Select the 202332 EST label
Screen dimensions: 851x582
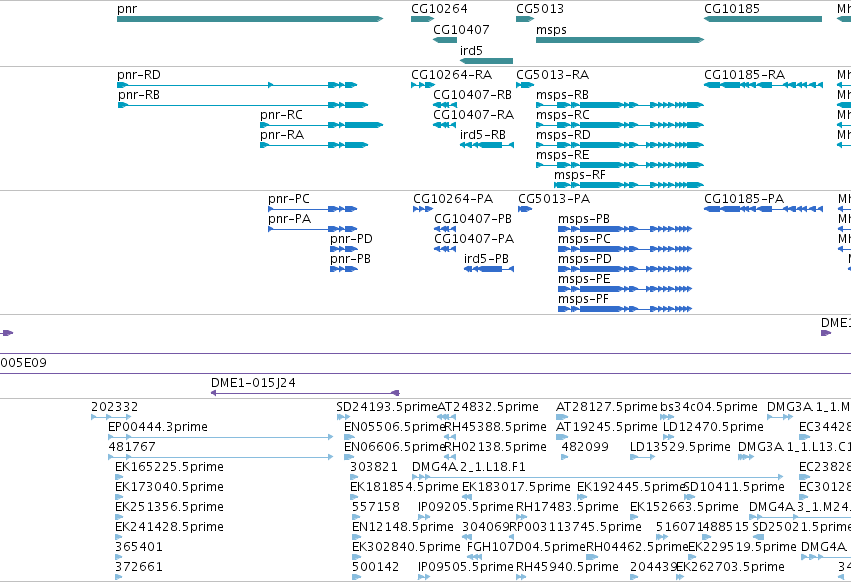tap(115, 407)
